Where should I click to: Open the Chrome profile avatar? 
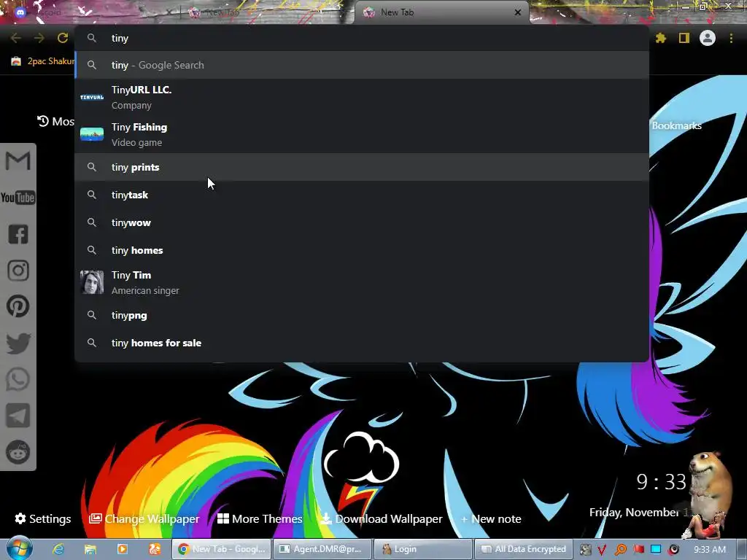[708, 38]
